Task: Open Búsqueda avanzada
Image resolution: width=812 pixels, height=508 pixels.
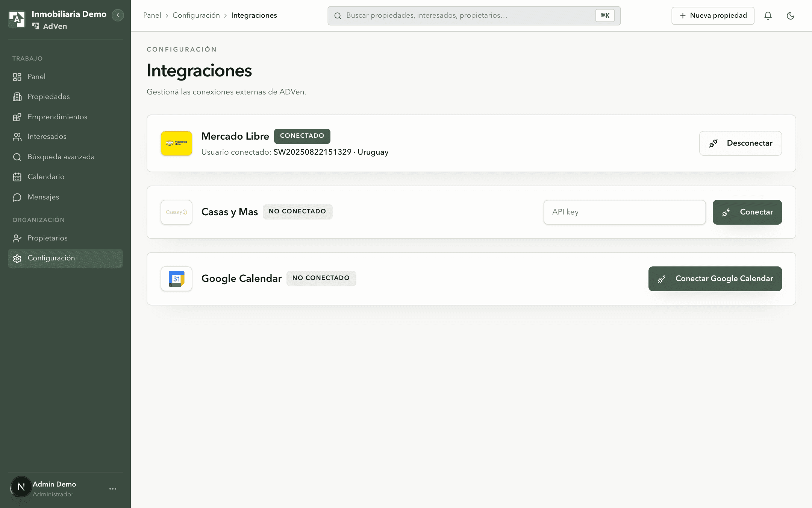Action: click(x=65, y=157)
